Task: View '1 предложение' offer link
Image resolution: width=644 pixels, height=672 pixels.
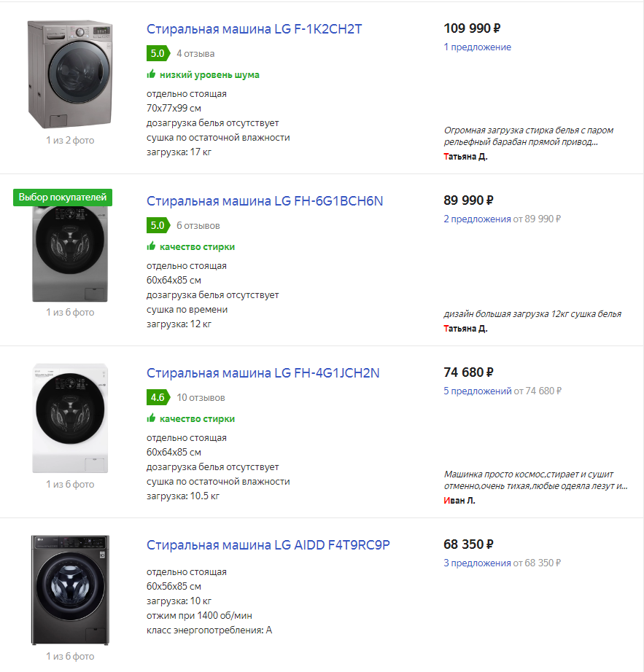Action: (477, 47)
